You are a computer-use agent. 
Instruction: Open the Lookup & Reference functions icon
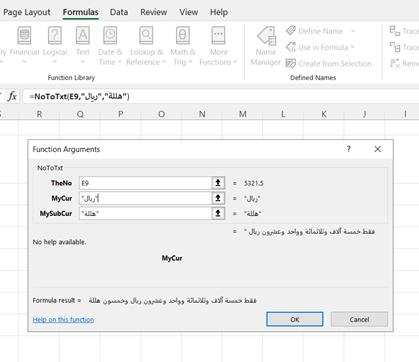click(x=146, y=36)
